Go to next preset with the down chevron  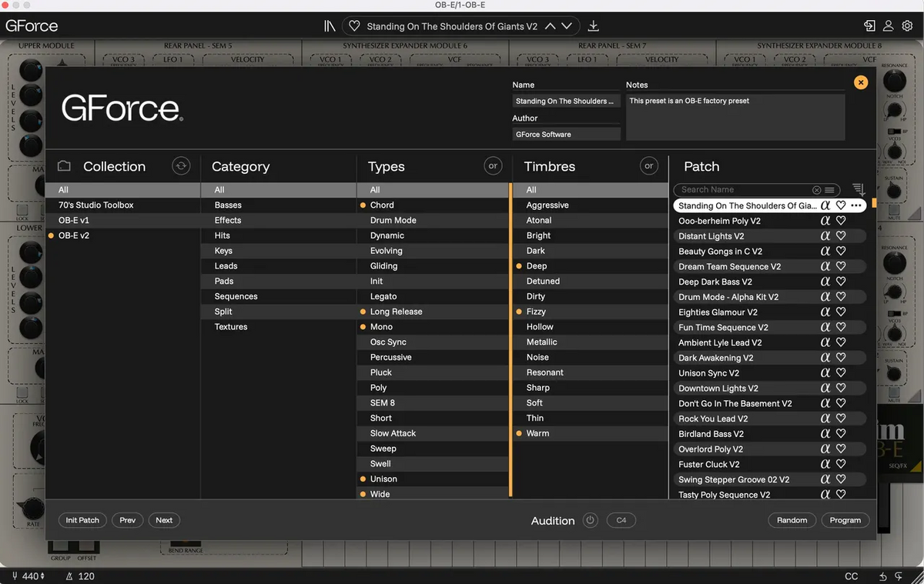point(567,26)
